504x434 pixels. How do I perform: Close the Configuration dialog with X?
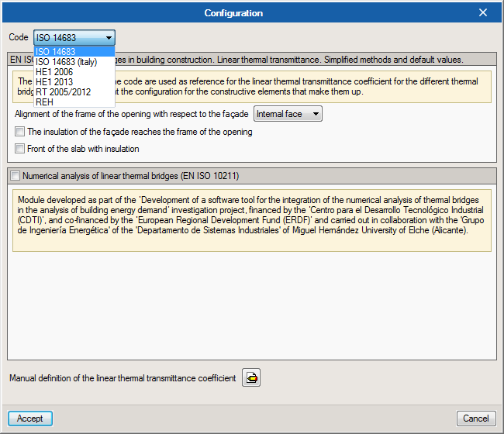click(x=483, y=12)
